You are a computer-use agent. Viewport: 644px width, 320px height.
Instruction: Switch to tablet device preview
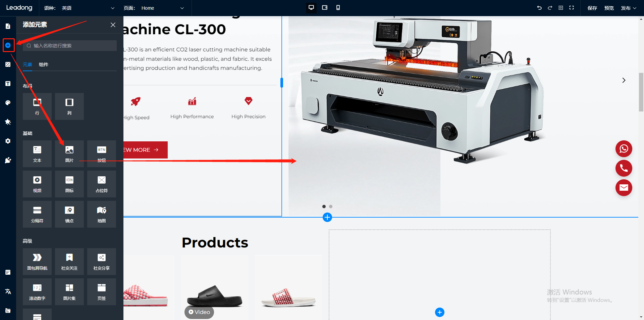point(325,8)
